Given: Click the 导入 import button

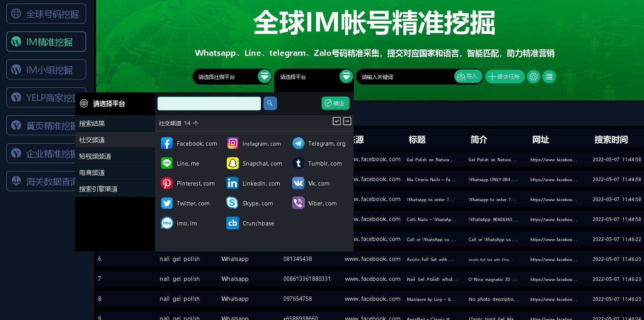Looking at the screenshot, I should (468, 76).
